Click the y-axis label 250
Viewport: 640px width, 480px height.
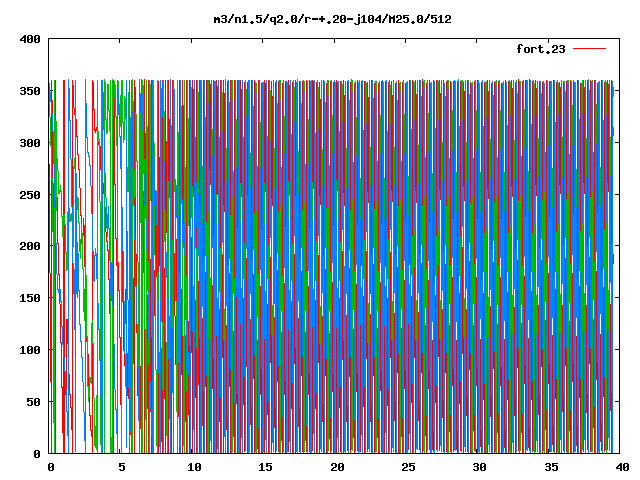30,195
